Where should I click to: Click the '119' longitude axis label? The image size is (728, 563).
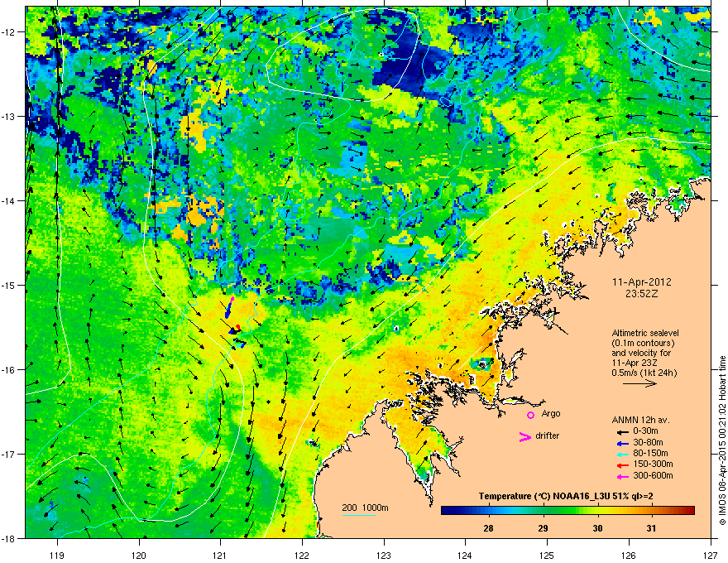[x=57, y=555]
